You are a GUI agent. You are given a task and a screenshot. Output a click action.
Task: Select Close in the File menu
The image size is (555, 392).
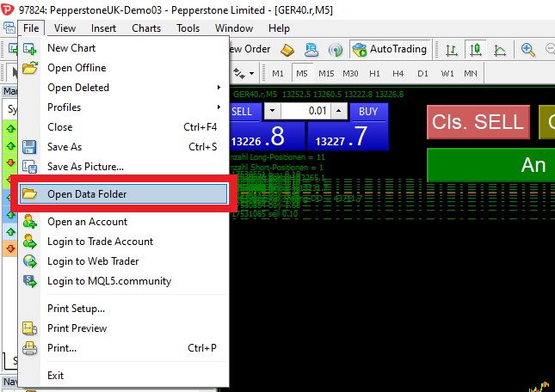point(123,127)
